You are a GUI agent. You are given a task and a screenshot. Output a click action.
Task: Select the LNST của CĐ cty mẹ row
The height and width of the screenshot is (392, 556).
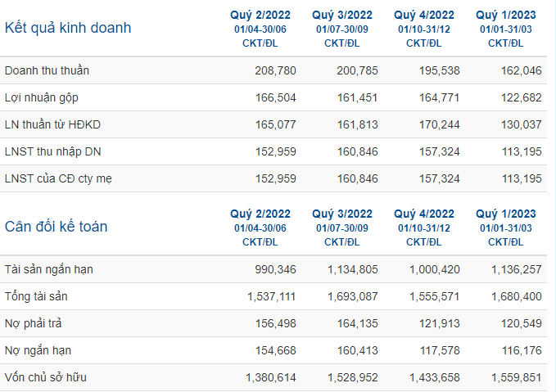(x=273, y=178)
